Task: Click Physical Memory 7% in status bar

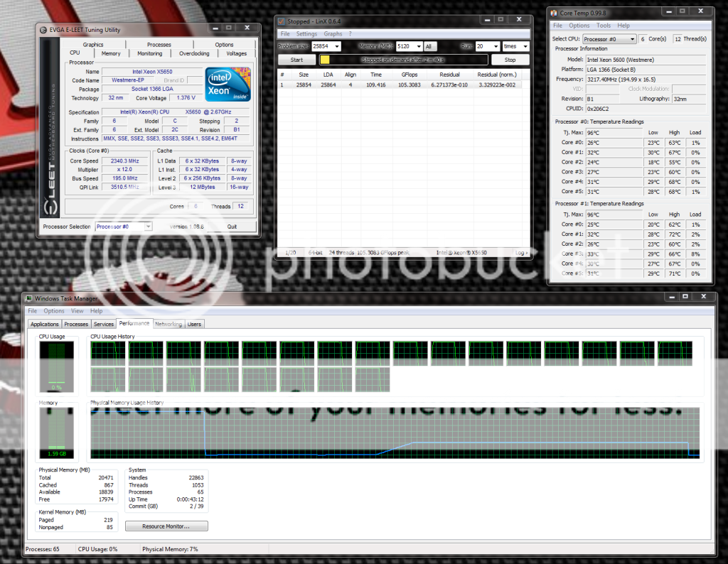Action: click(x=170, y=549)
